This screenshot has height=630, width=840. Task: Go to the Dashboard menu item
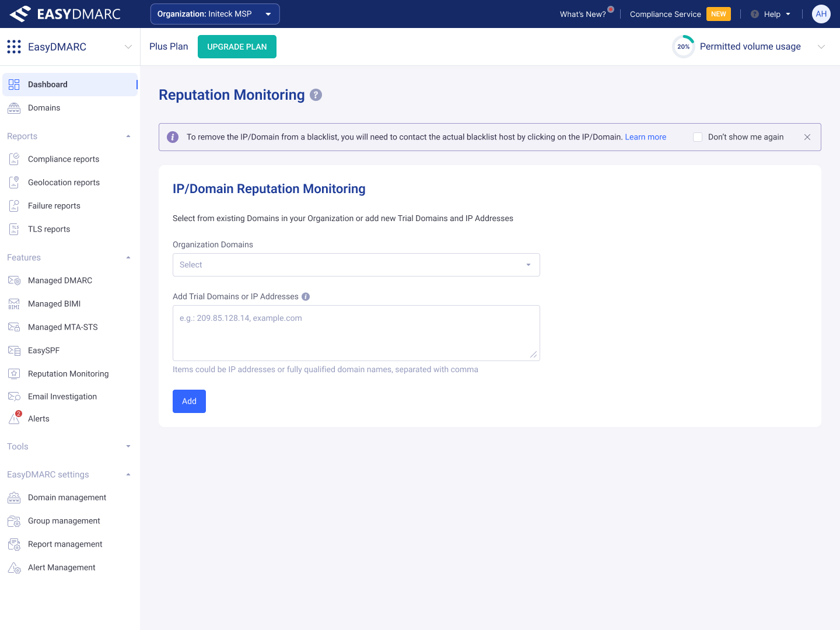click(x=70, y=85)
